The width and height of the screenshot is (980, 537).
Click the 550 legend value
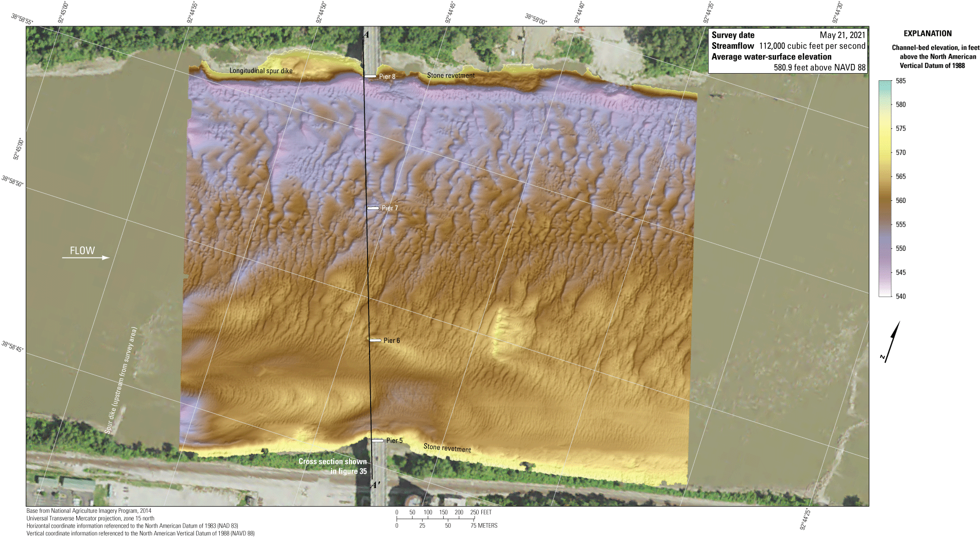coord(900,248)
